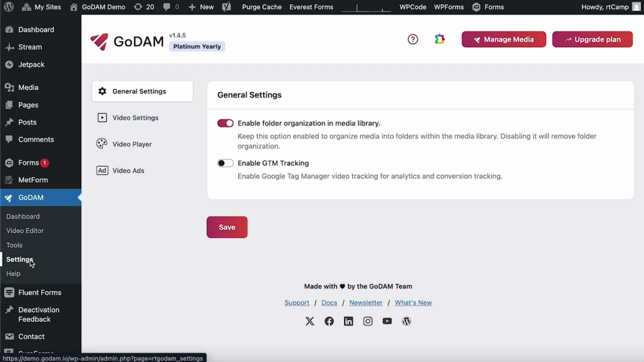Screen dimensions: 644x362
Task: Select the Video Settings tab
Action: coord(143,118)
